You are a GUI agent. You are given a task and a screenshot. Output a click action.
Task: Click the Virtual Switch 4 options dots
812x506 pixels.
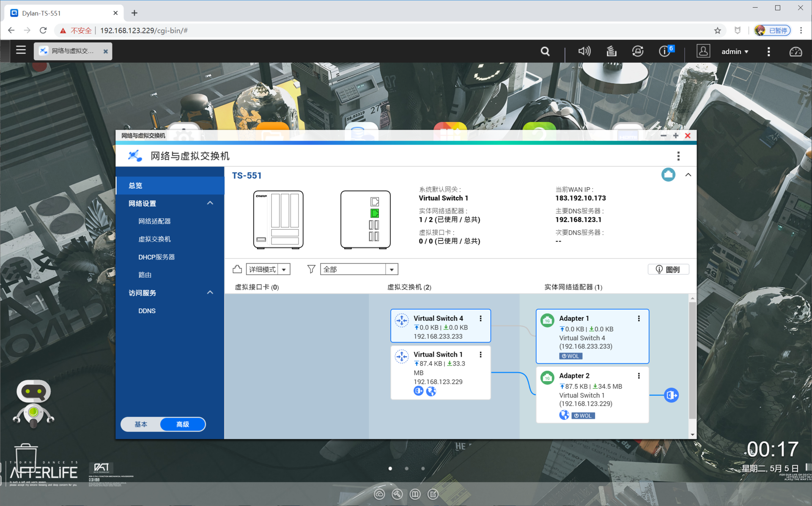click(480, 319)
